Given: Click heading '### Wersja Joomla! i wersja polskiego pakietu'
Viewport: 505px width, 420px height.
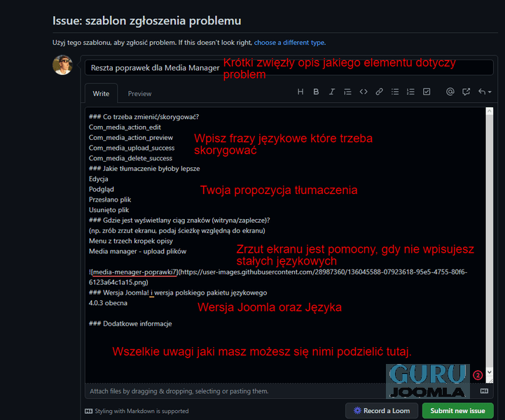Looking at the screenshot, I should 178,293.
